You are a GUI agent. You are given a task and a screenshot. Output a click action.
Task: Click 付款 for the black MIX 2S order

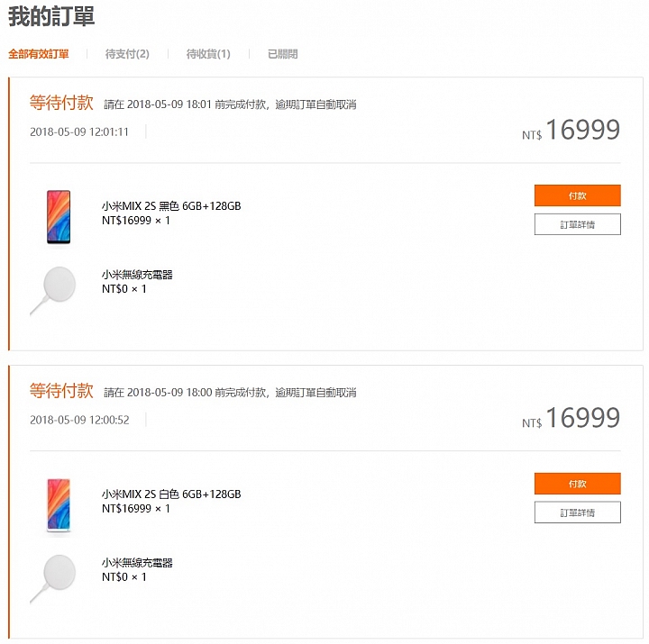tap(578, 195)
